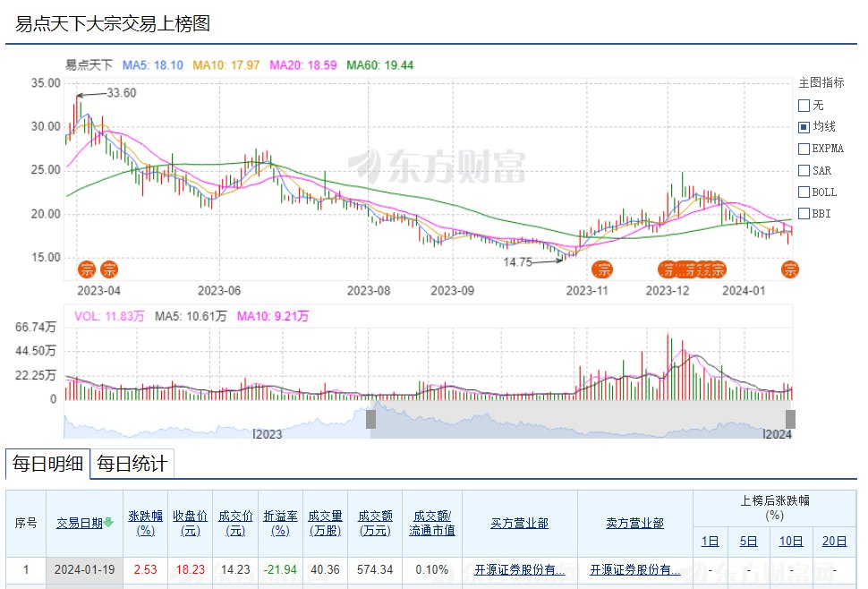The width and height of the screenshot is (868, 589).
Task: Click the MA20: 18.59 legend label
Action: [x=302, y=65]
